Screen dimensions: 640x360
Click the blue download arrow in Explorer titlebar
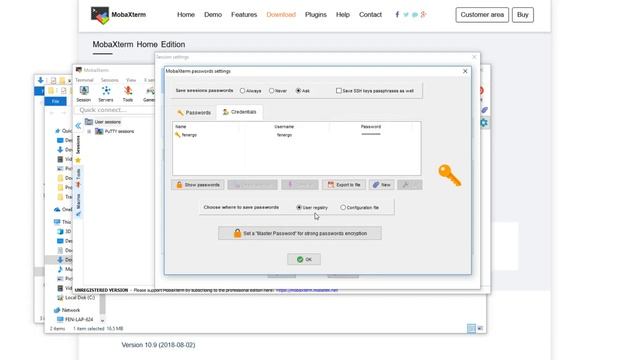tap(40, 80)
